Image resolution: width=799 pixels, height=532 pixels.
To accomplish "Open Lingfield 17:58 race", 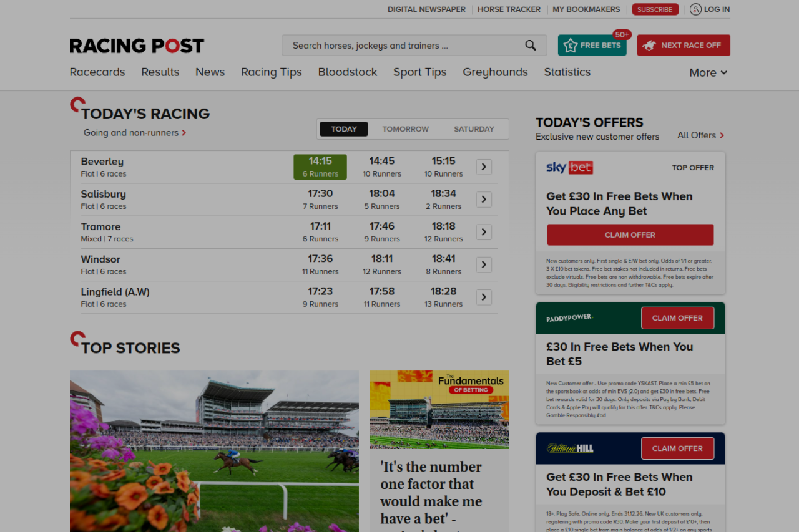I will tap(382, 296).
